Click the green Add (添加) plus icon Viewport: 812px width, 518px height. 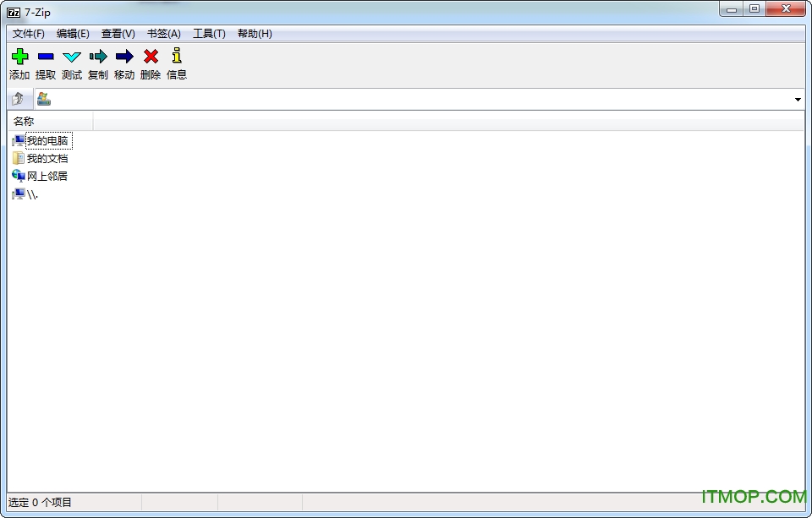tap(19, 57)
